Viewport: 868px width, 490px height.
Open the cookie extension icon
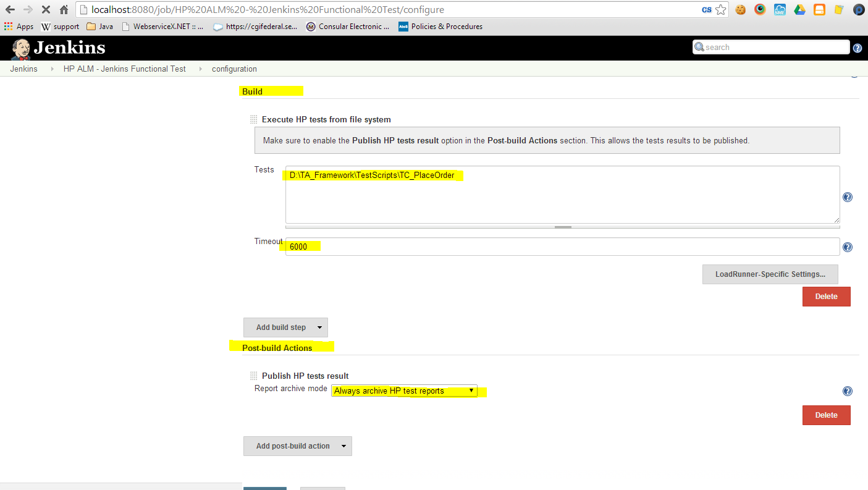[740, 10]
